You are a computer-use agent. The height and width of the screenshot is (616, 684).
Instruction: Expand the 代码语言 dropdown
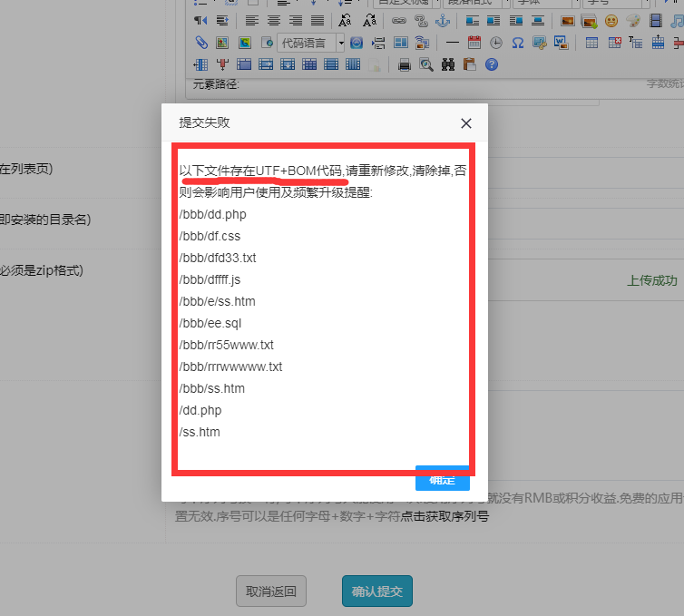pyautogui.click(x=340, y=43)
